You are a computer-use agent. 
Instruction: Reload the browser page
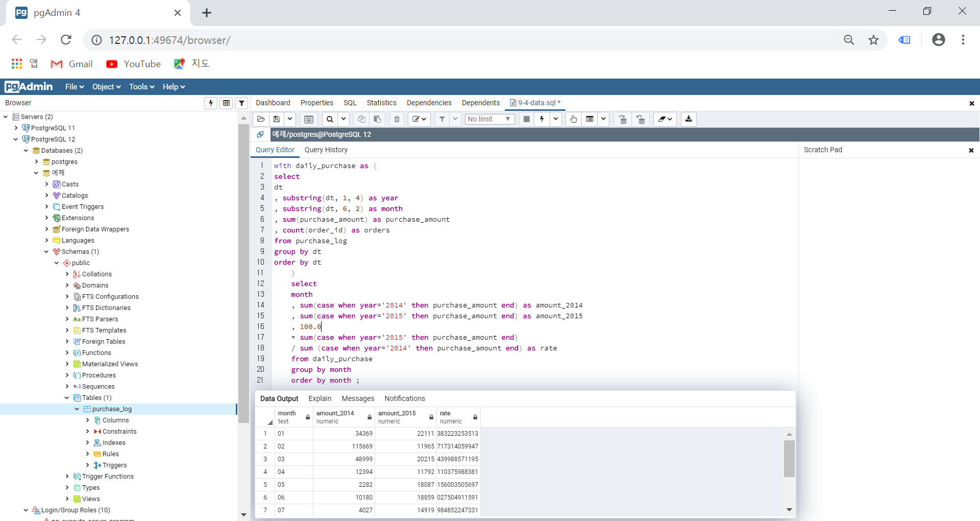pyautogui.click(x=66, y=40)
